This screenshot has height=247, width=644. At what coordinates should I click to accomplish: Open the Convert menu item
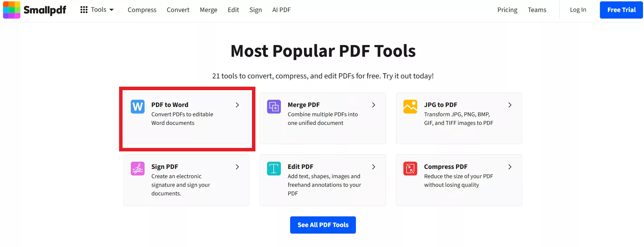coord(178,10)
